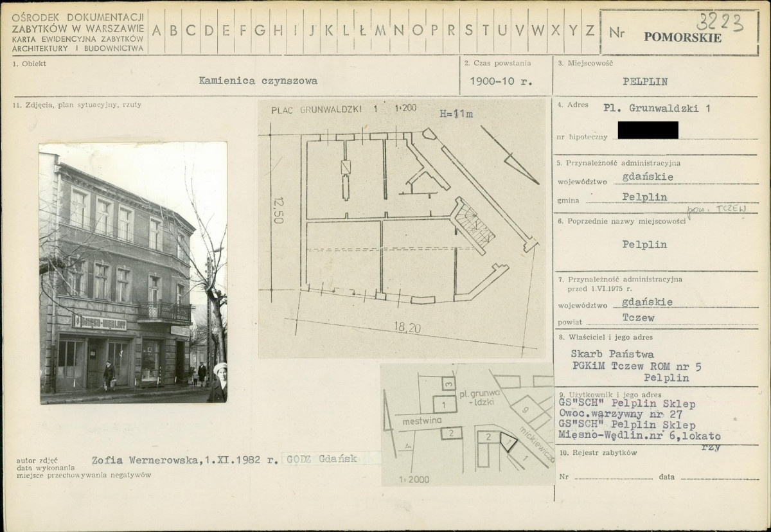The image size is (771, 532).
Task: Click the PELPLIN locality field
Action: tap(645, 82)
